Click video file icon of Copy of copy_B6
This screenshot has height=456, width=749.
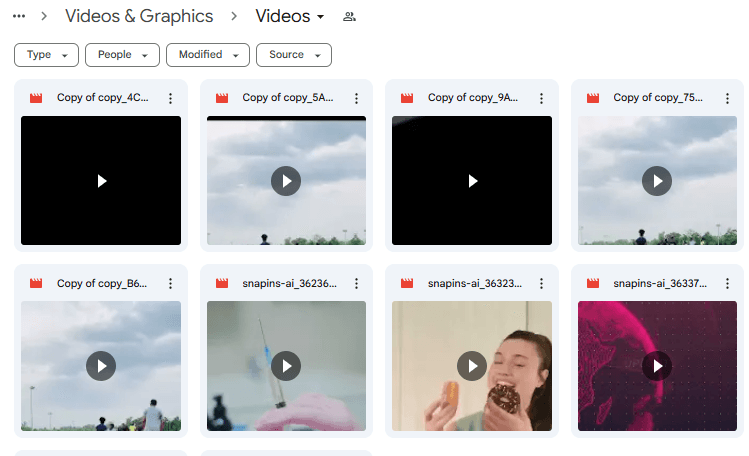point(36,283)
